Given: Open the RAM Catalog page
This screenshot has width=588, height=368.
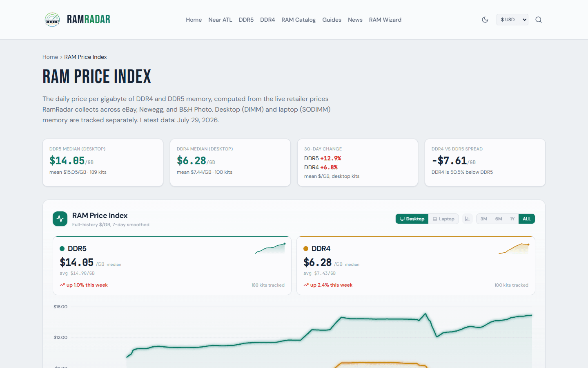Looking at the screenshot, I should 298,20.
